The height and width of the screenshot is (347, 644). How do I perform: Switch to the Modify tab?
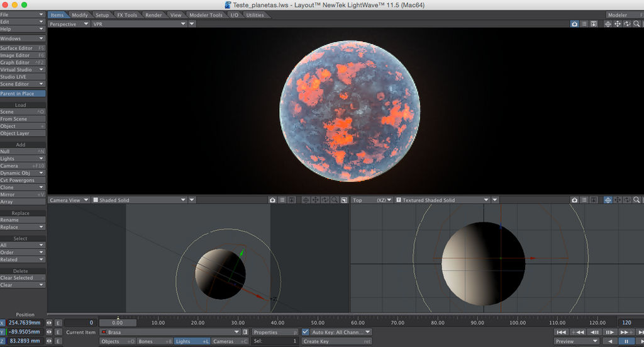pos(80,15)
